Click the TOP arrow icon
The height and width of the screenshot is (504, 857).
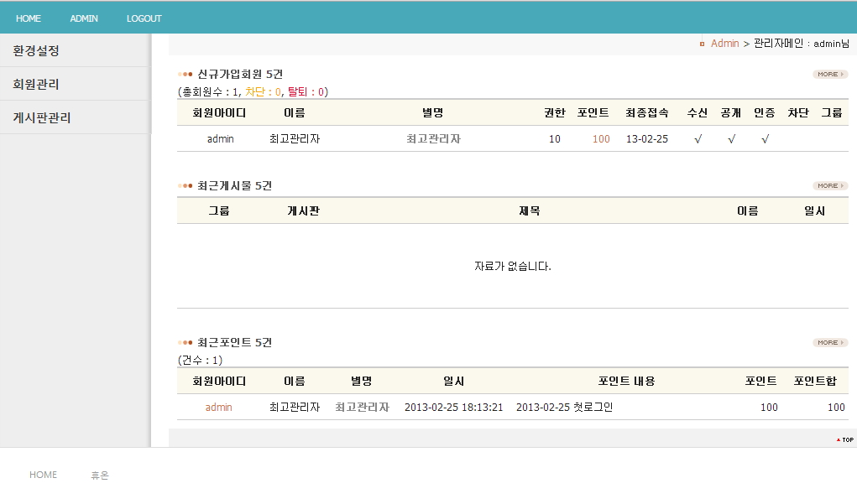coord(844,439)
